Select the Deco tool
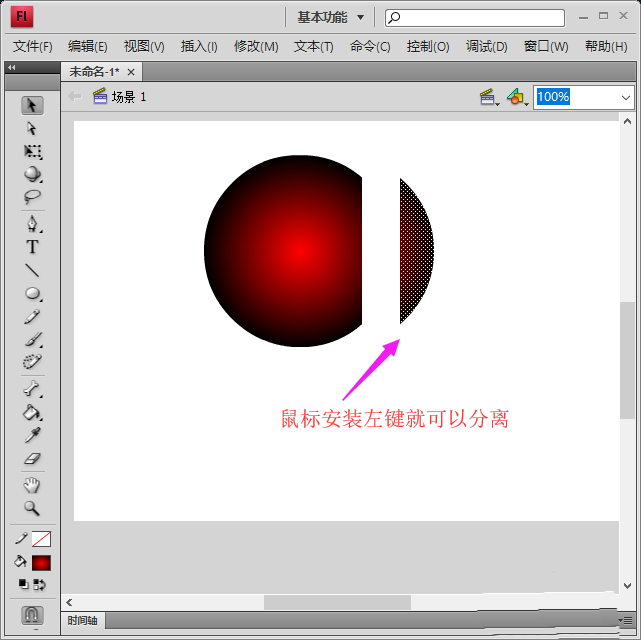Viewport: 641px width, 640px height. (x=32, y=362)
